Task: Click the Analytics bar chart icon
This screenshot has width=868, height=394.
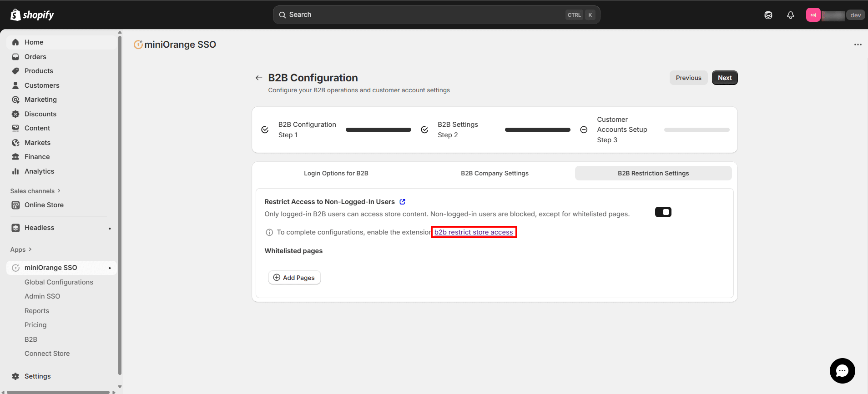Action: tap(15, 171)
